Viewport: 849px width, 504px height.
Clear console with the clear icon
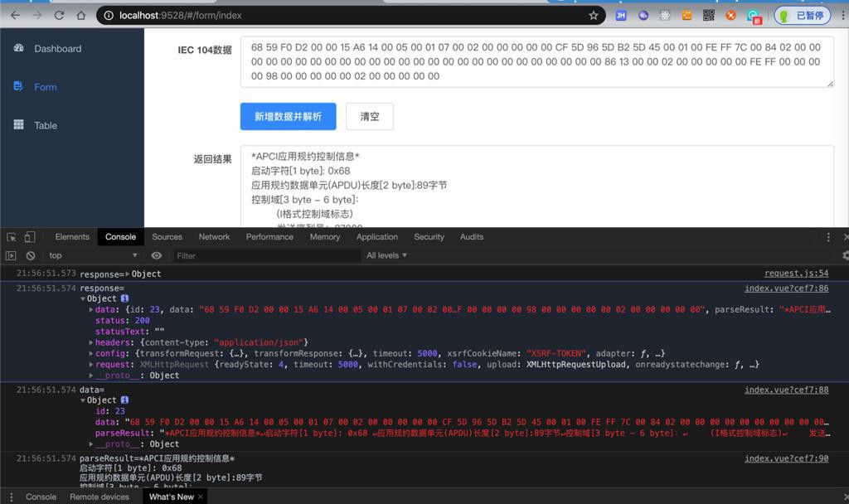point(31,255)
